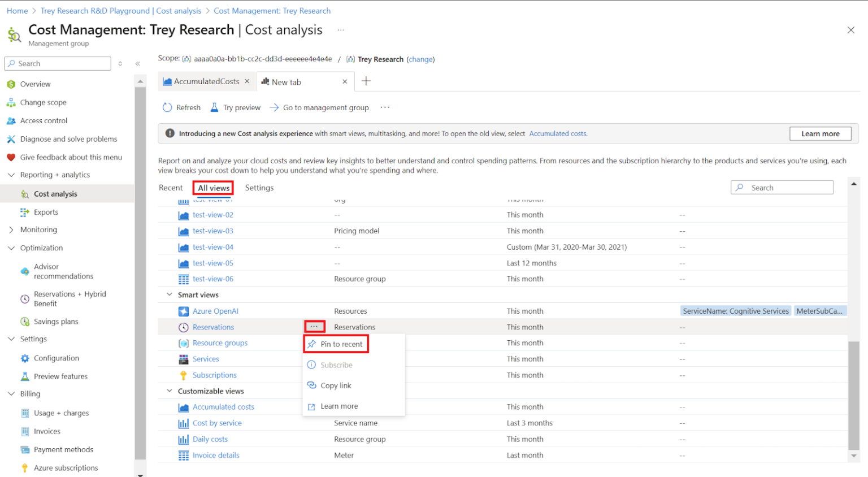The width and height of the screenshot is (868, 477).
Task: Choose Copy link from the context menu
Action: point(335,385)
